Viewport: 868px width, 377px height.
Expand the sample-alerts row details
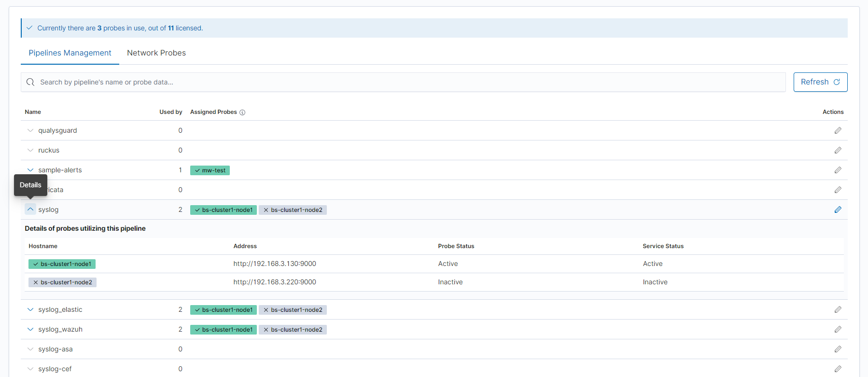(30, 170)
